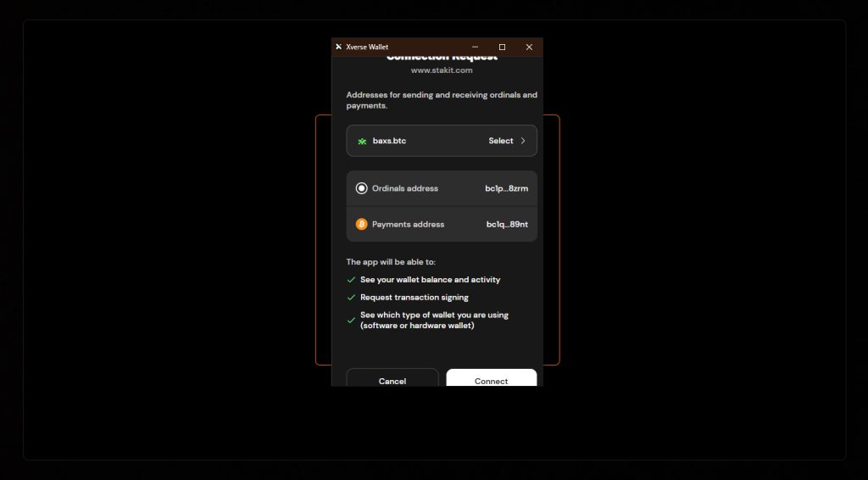Screen dimensions: 868x480
Task: Click the Ordinals address ring icon
Action: [361, 188]
